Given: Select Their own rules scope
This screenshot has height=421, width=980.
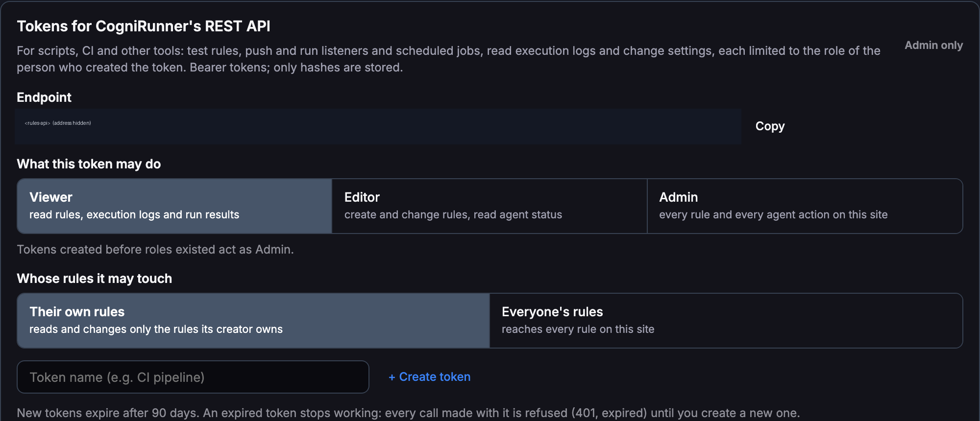Looking at the screenshot, I should [253, 321].
